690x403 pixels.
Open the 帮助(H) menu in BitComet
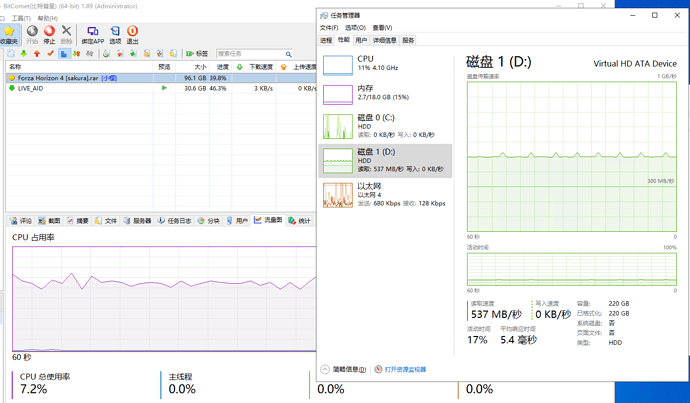[x=48, y=18]
